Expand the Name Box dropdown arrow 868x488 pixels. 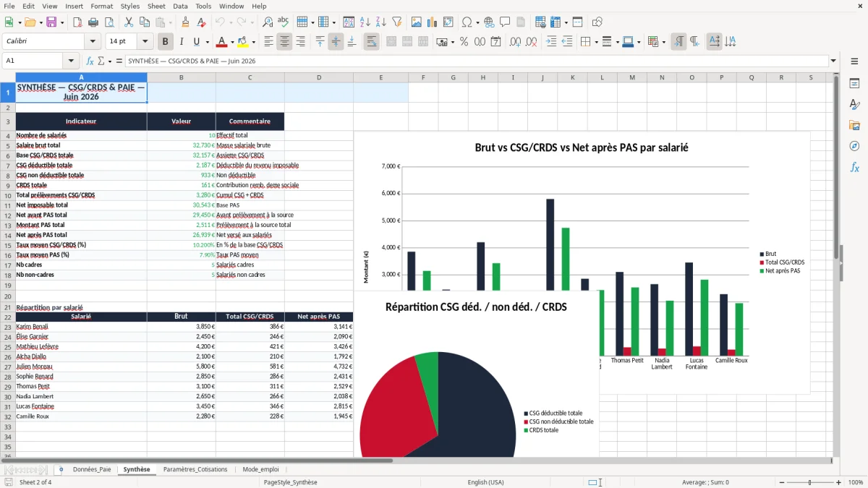pyautogui.click(x=71, y=61)
